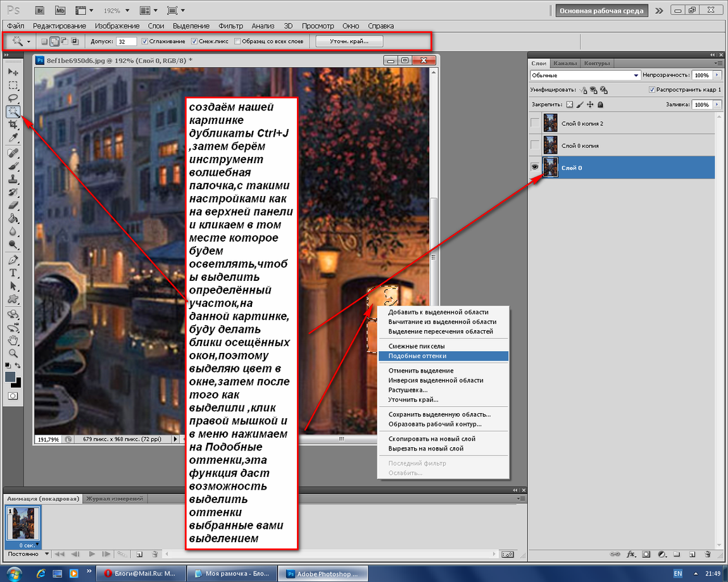Click the foreground color swatch
This screenshot has height=582, width=728.
[x=9, y=377]
